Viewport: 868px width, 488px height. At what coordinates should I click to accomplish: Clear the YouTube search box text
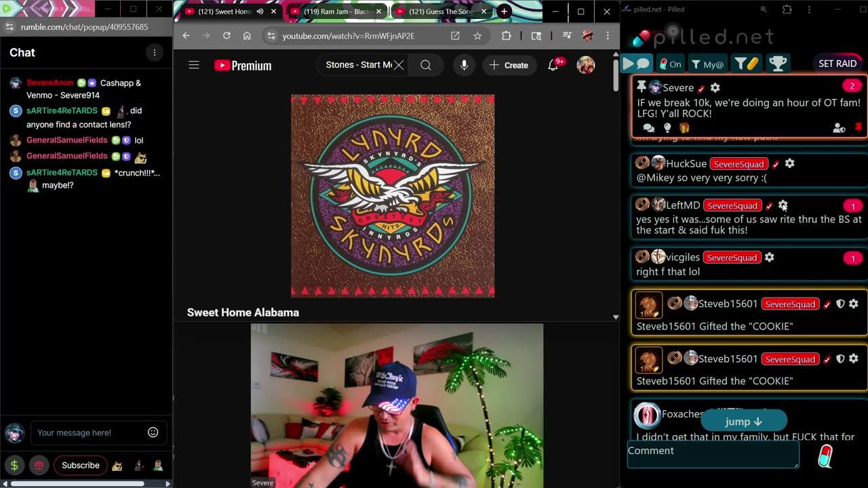[x=399, y=65]
